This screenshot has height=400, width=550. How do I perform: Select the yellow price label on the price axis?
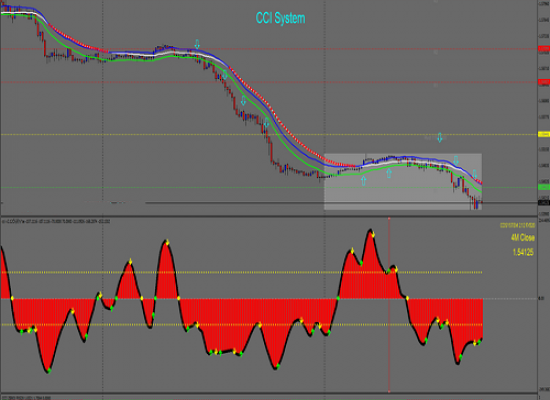pos(544,134)
